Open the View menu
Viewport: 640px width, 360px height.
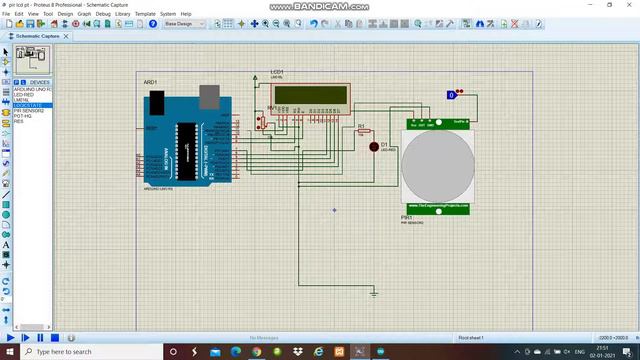[33, 14]
